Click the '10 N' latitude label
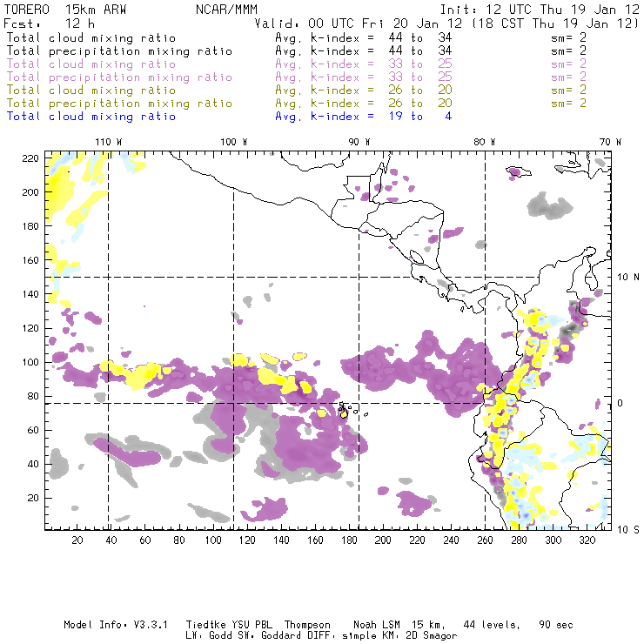 [x=628, y=278]
